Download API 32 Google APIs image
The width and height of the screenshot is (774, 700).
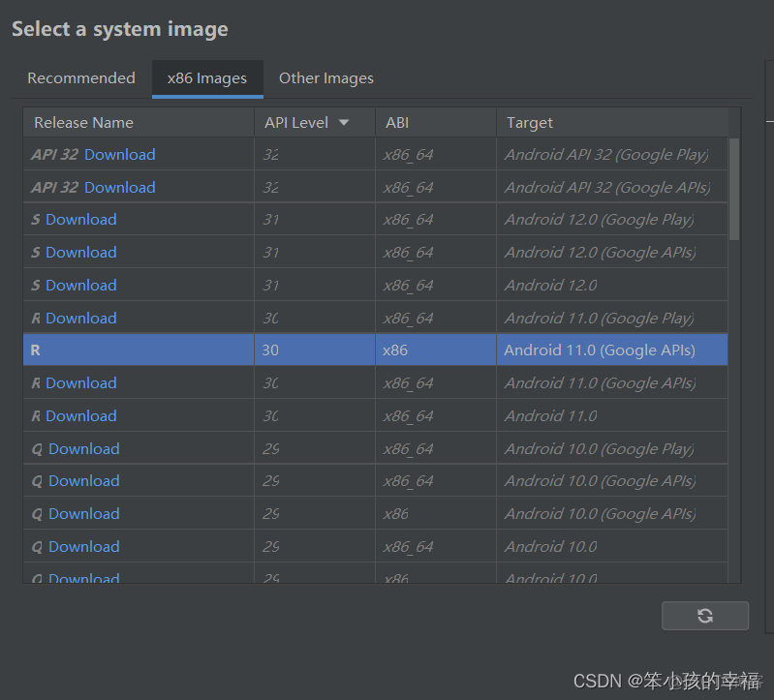119,188
